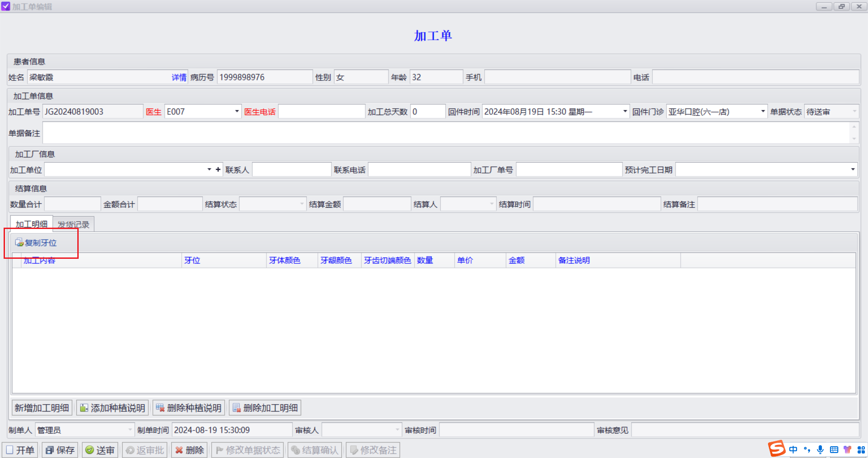Click the 结算备注 input field
The width and height of the screenshot is (868, 458).
[778, 204]
